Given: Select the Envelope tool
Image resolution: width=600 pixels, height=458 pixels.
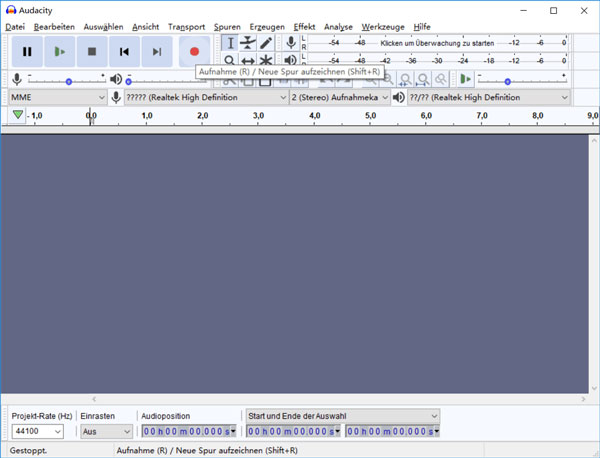Looking at the screenshot, I should (x=248, y=43).
